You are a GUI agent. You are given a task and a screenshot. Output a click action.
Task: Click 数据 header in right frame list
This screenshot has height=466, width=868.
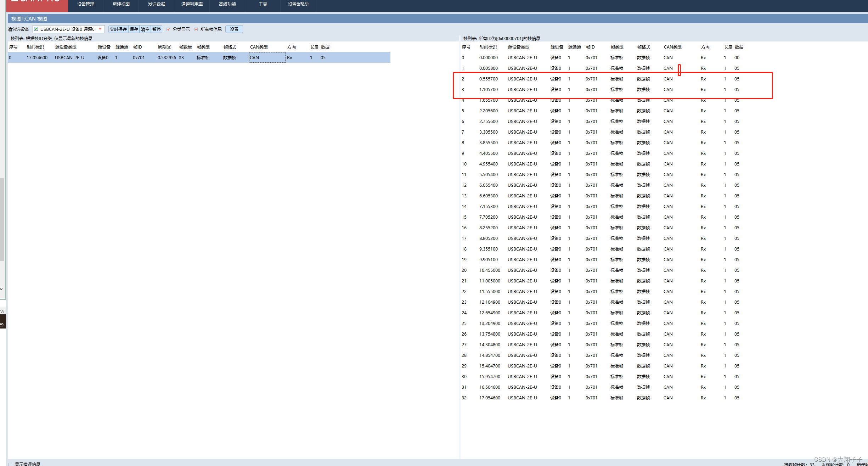[739, 47]
